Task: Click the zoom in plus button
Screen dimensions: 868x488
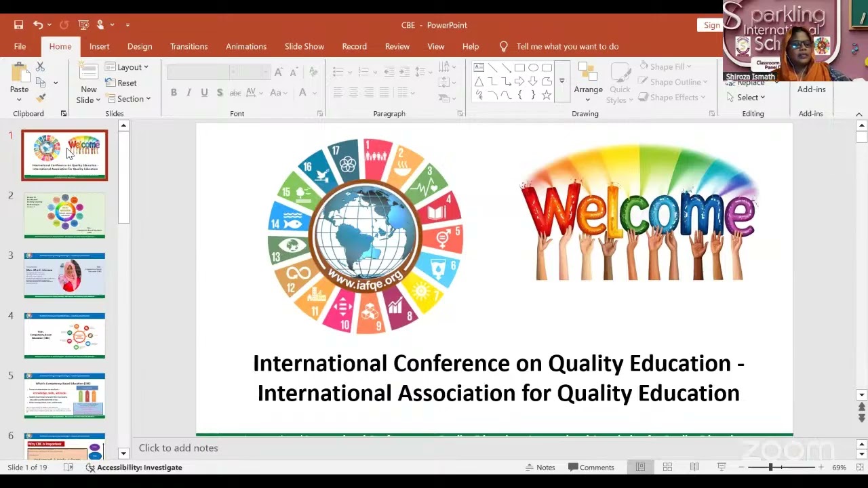Action: tap(821, 467)
